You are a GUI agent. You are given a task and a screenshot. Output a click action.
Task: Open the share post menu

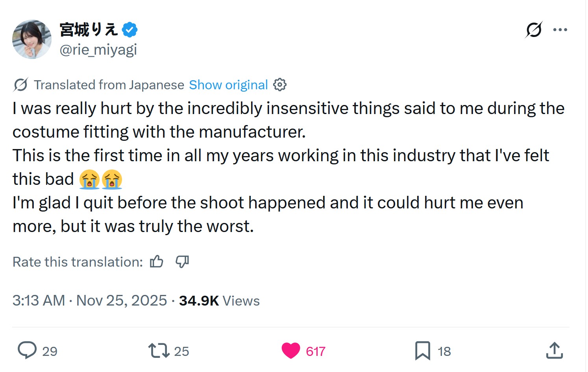click(x=554, y=350)
